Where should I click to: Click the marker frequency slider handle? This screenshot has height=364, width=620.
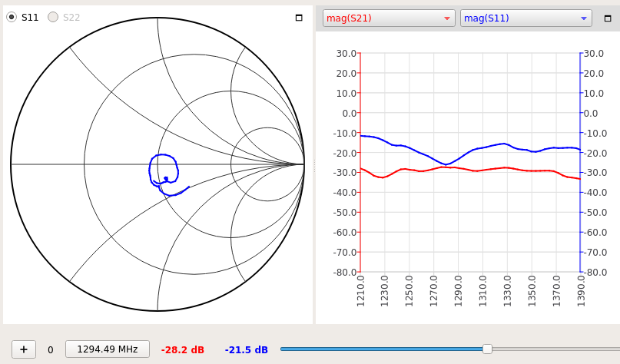click(488, 349)
